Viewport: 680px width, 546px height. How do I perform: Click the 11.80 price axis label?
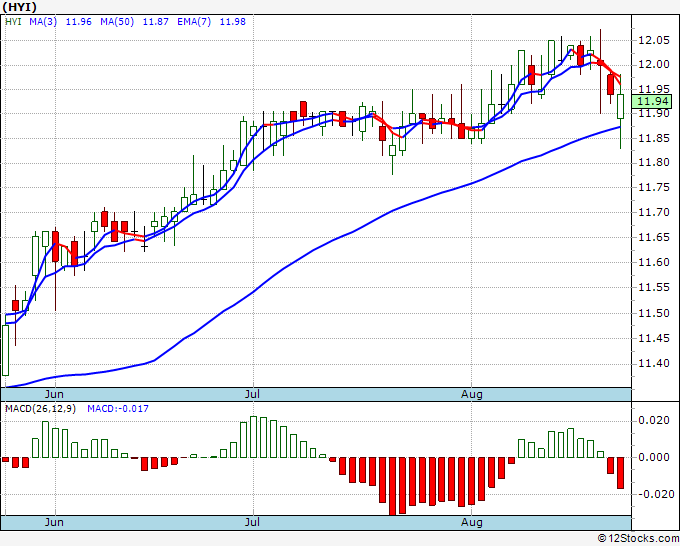(x=654, y=163)
